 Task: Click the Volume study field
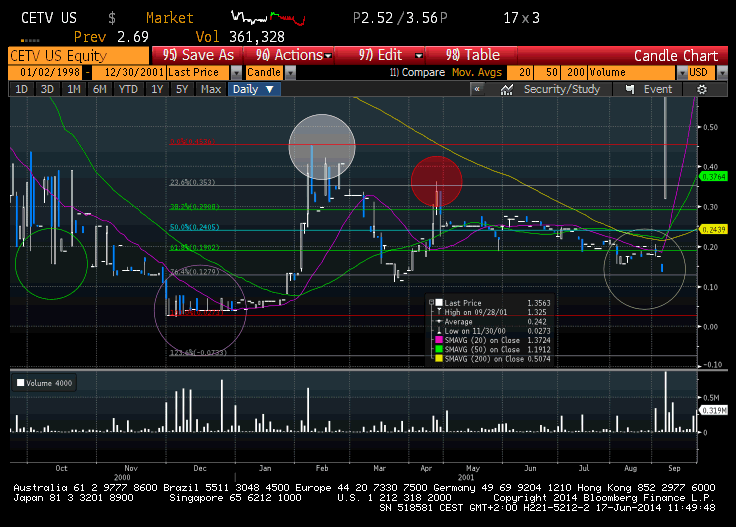coord(632,73)
